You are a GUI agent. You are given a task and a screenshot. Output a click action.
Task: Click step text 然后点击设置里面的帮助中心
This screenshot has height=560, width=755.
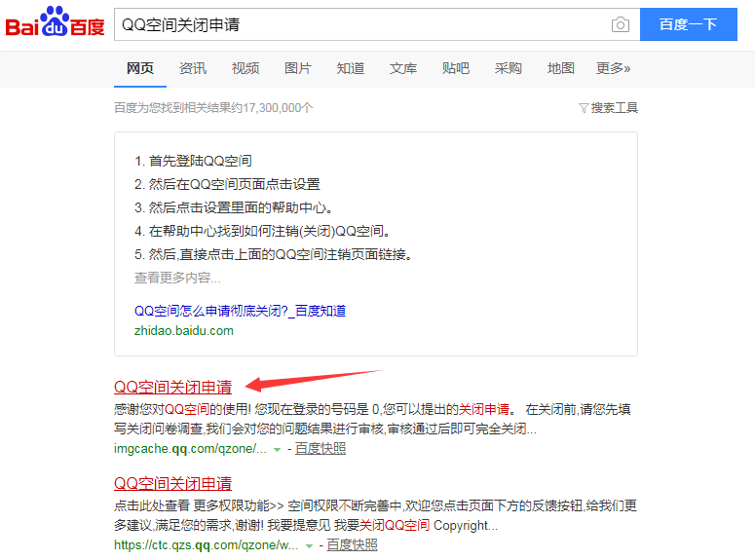point(241,207)
